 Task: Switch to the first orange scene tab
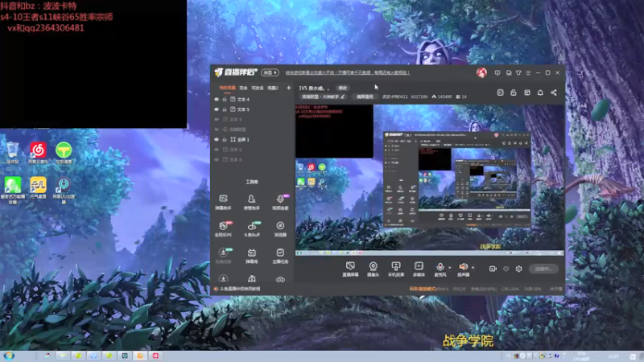coord(227,88)
